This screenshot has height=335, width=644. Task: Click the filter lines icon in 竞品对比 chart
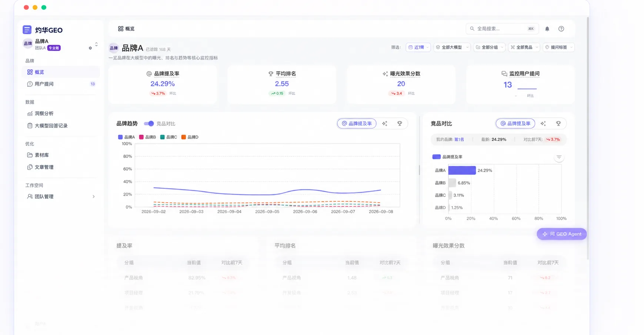coord(559,157)
